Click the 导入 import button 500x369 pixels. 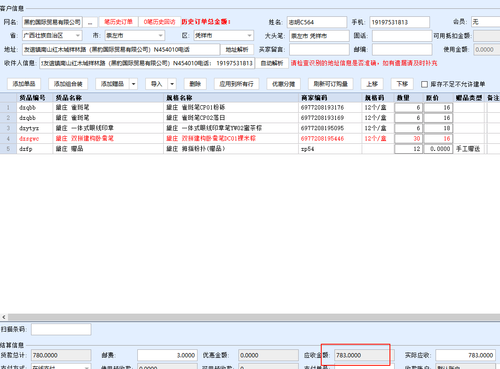[157, 84]
